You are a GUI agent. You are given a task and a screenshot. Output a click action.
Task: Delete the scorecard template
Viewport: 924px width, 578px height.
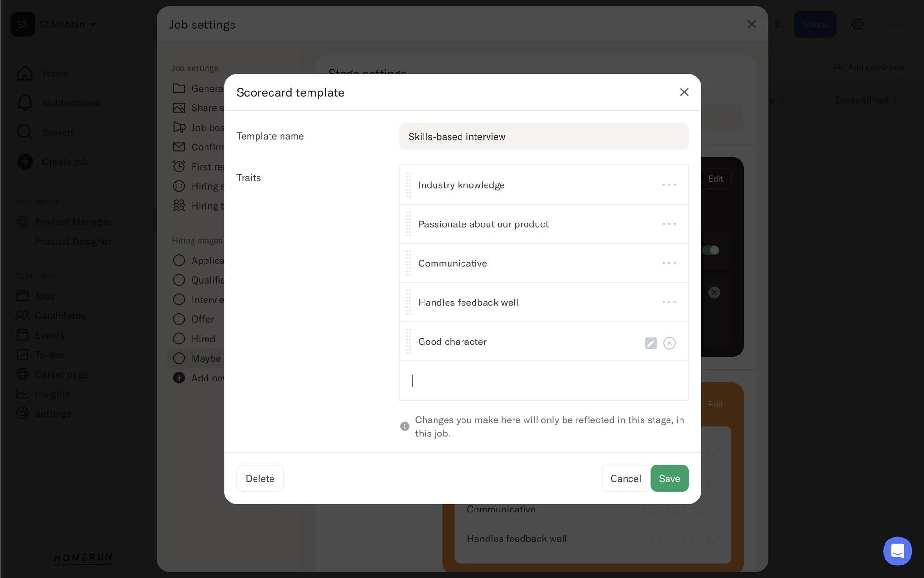(x=260, y=478)
